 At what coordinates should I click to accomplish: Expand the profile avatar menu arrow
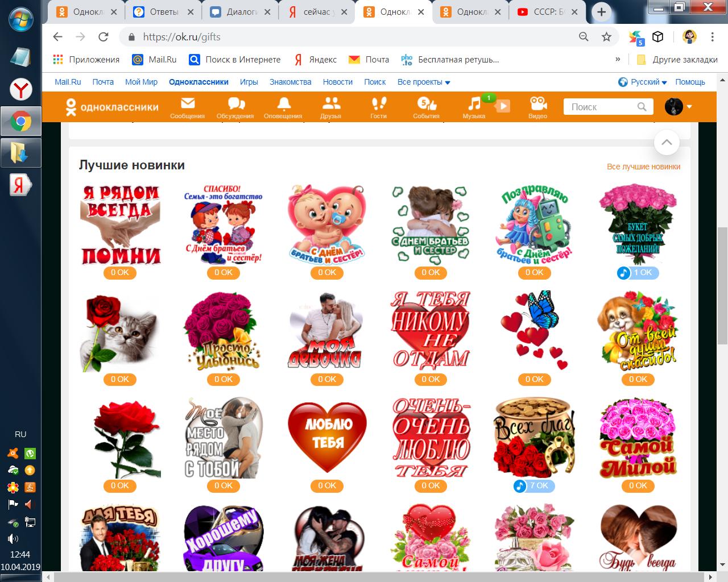689,107
